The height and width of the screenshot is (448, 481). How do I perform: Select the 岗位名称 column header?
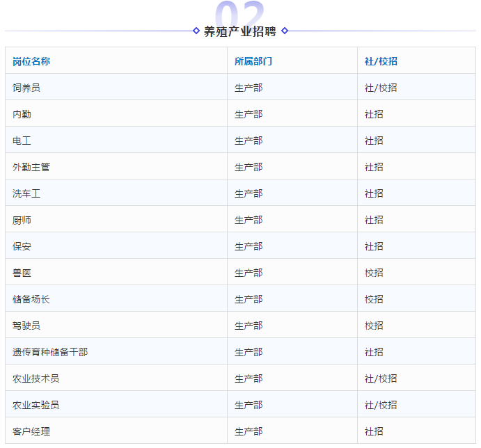click(31, 61)
